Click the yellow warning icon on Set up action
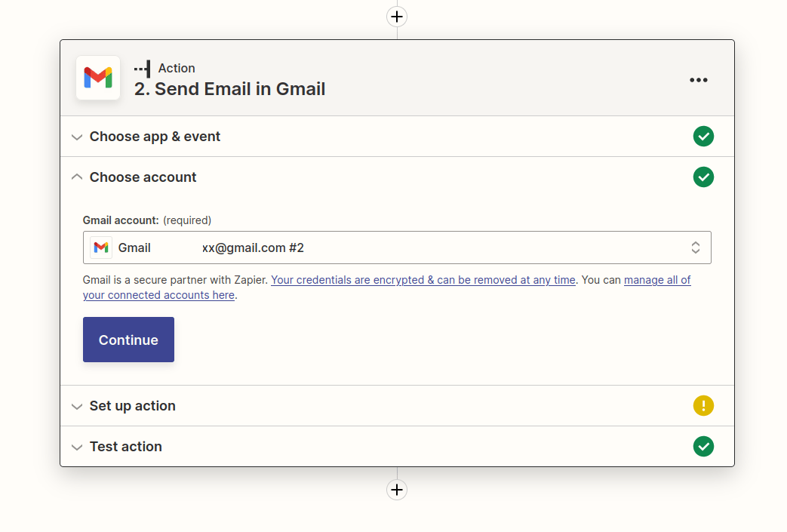 703,405
